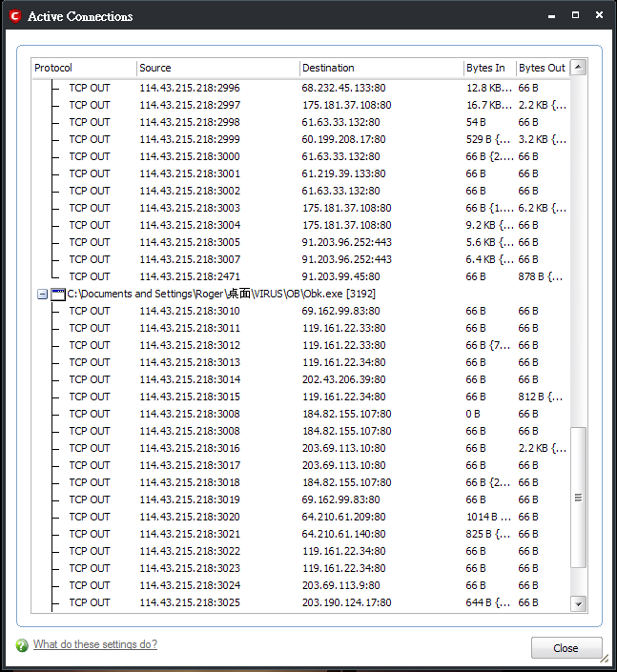Image resolution: width=617 pixels, height=672 pixels.
Task: Click the '5.6 KB {...' Bytes In cell
Action: pyautogui.click(x=489, y=242)
